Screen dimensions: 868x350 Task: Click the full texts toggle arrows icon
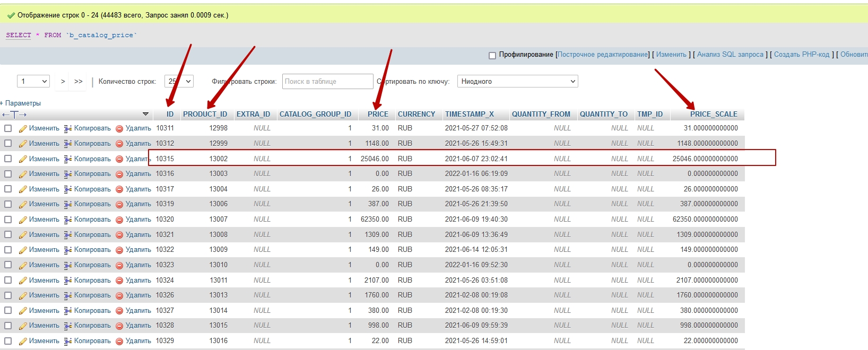[x=14, y=115]
